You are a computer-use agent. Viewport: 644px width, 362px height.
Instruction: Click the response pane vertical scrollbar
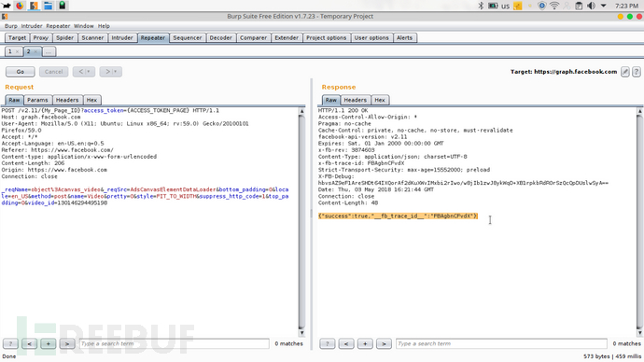click(639, 222)
